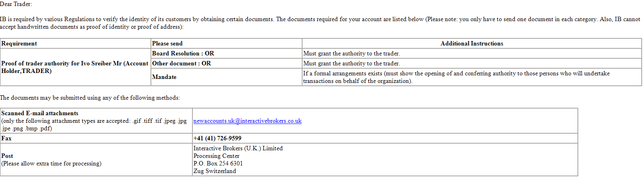Click the fax number +41 (41) 726-9599

point(217,138)
